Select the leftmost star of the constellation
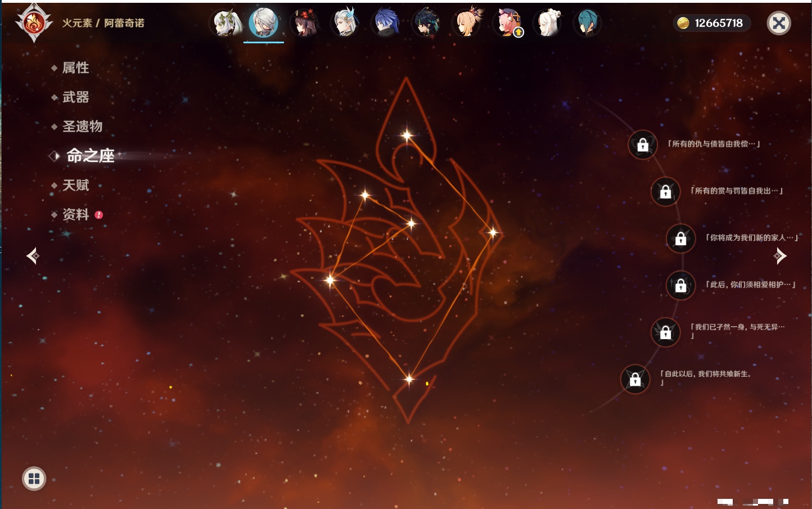 coord(331,279)
